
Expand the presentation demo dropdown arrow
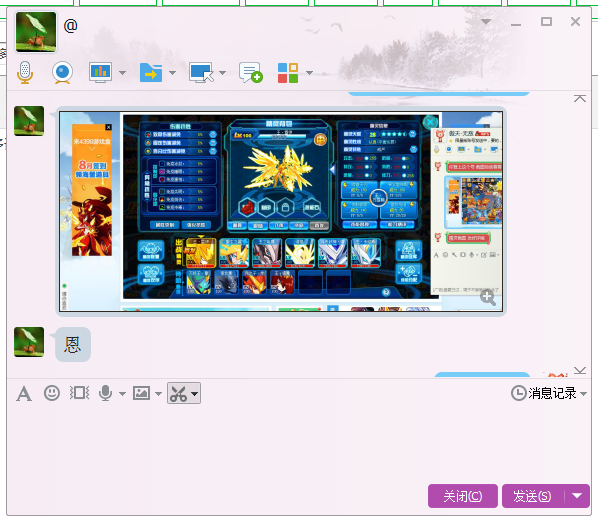coord(122,72)
